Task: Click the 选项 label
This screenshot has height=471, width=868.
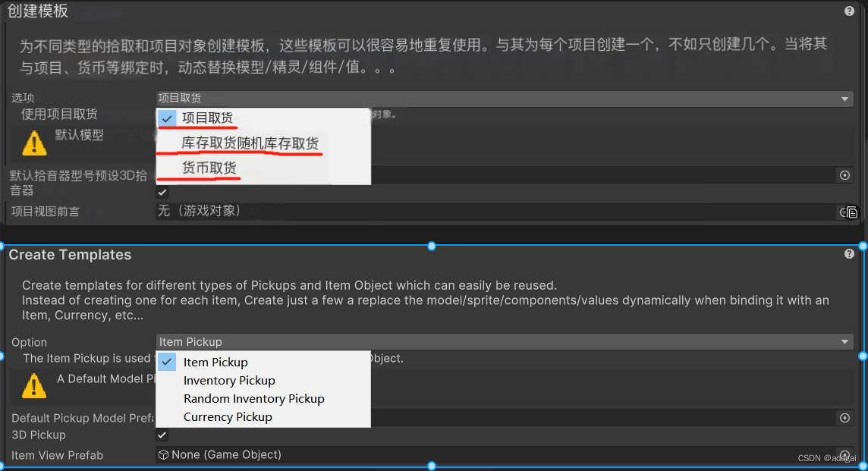Action: click(x=23, y=98)
